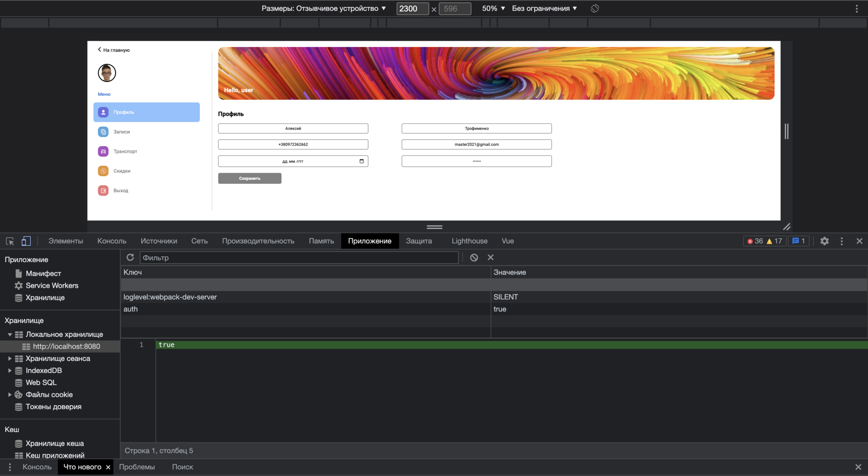This screenshot has width=868, height=476.
Task: Click the Профиль sidebar icon
Action: tap(103, 112)
